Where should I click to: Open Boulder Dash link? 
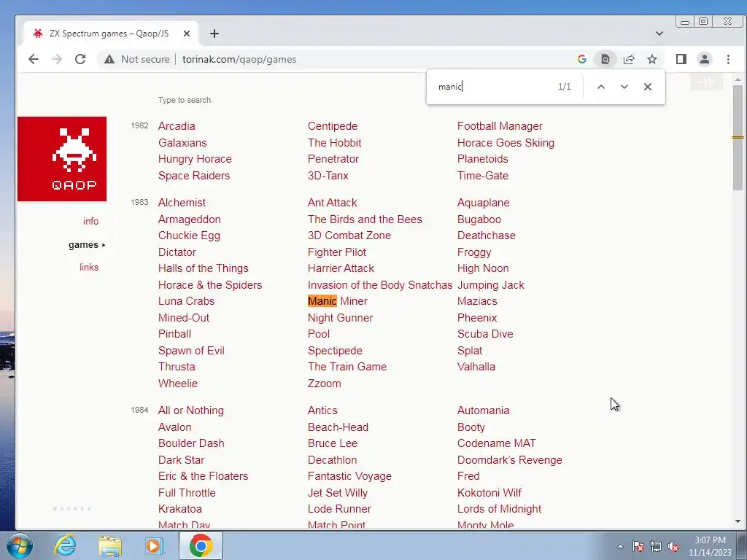[x=191, y=443]
